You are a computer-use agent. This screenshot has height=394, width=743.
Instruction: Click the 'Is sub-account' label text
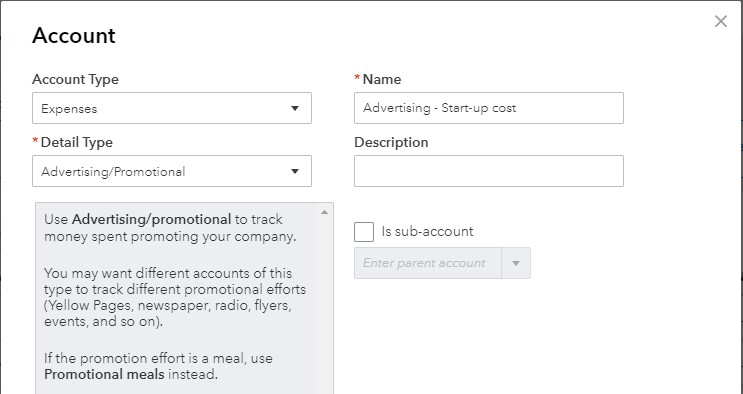pyautogui.click(x=427, y=231)
